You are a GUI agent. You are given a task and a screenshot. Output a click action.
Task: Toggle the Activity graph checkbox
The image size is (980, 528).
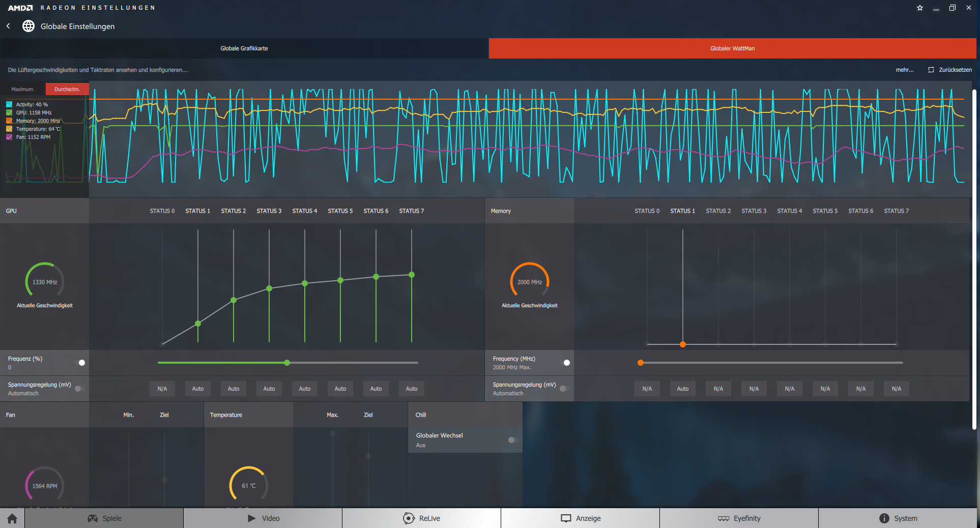[9, 104]
